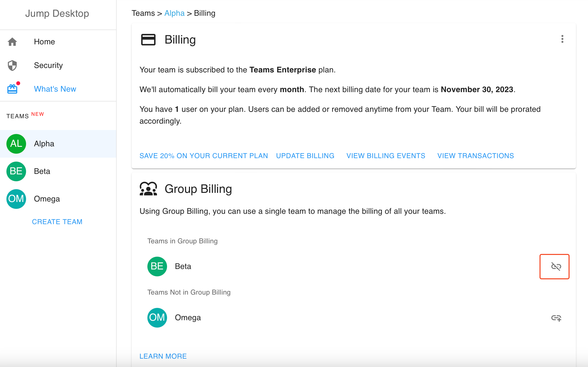Click the CREATE TEAM button
This screenshot has width=588, height=367.
(57, 222)
